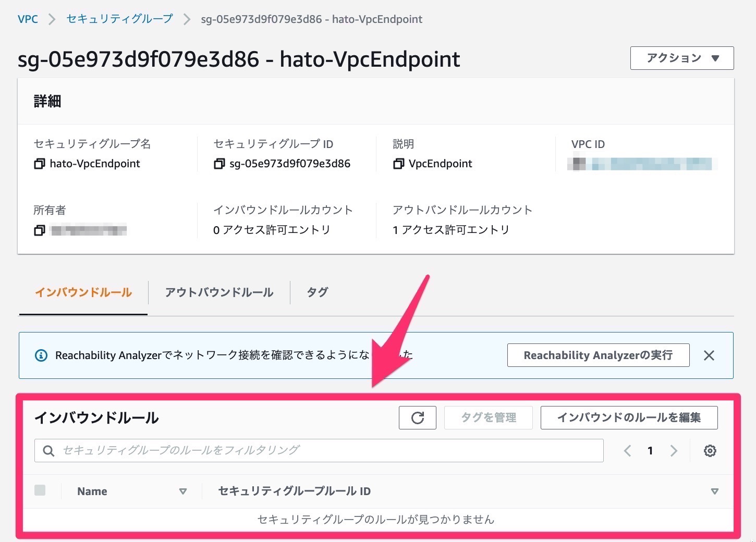The image size is (756, 542).
Task: Select all rules with the header checkbox
Action: tap(40, 490)
